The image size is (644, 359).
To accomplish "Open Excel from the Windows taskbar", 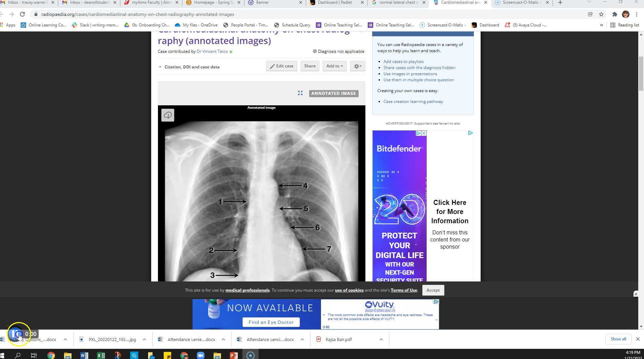I will click(x=101, y=355).
